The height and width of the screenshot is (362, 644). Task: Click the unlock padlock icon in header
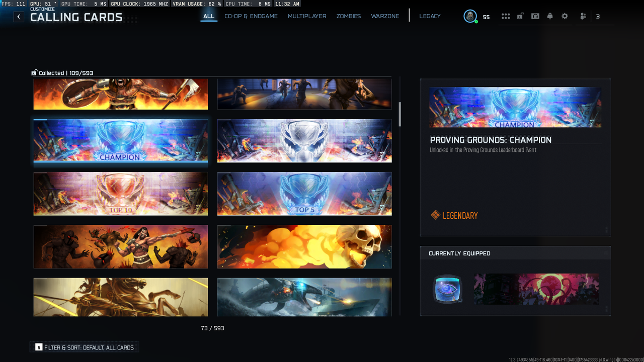click(x=520, y=16)
